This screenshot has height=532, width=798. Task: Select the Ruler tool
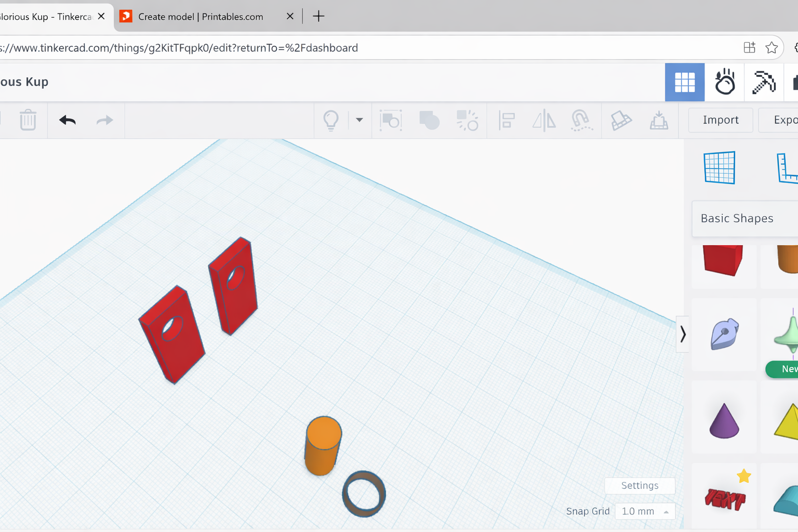(787, 168)
